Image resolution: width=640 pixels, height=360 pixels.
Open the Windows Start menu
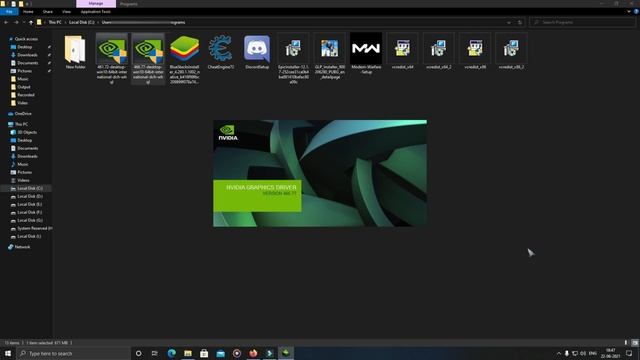click(x=8, y=353)
